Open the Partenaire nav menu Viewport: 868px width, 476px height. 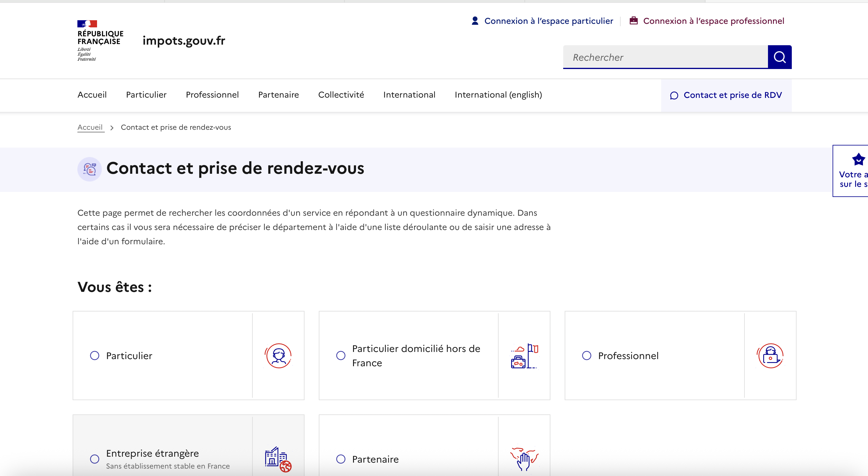pyautogui.click(x=278, y=95)
